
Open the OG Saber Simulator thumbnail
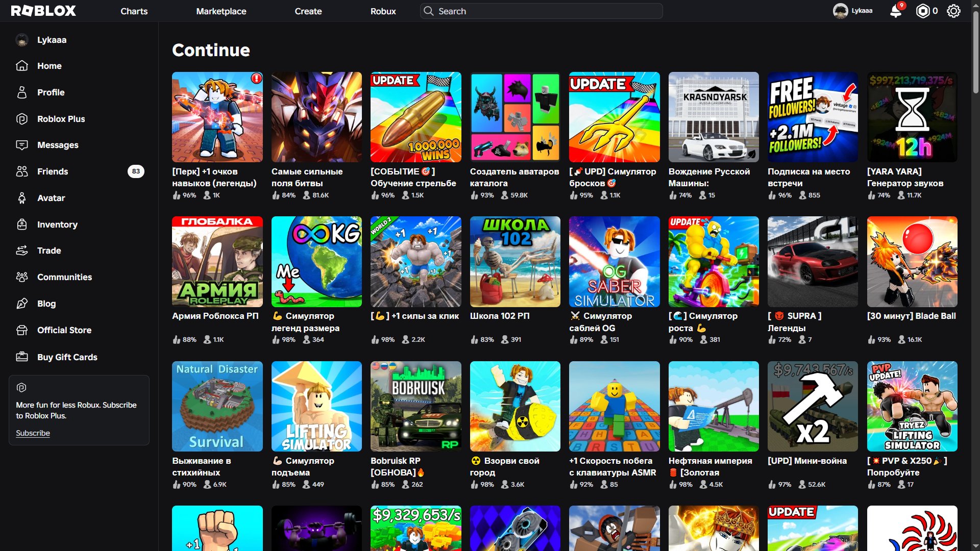[x=615, y=262]
